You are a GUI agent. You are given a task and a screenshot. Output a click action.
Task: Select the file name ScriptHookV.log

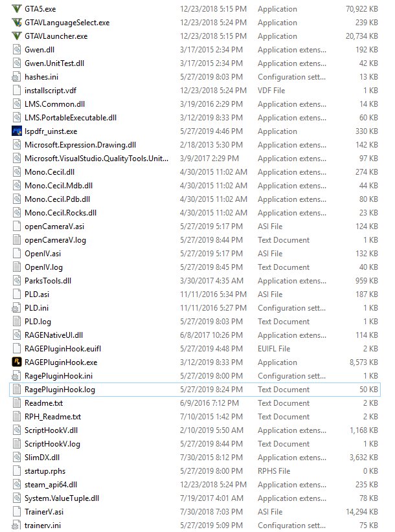pos(52,444)
